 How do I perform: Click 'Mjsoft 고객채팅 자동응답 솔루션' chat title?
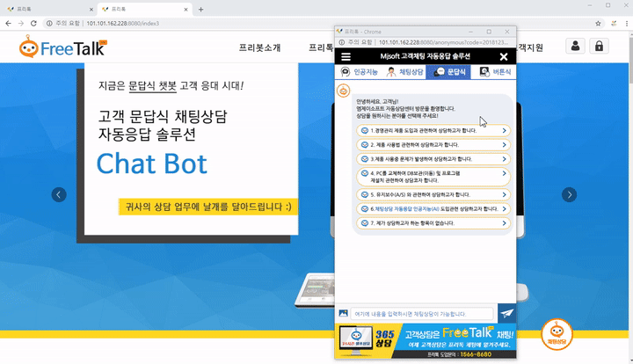[x=426, y=56]
